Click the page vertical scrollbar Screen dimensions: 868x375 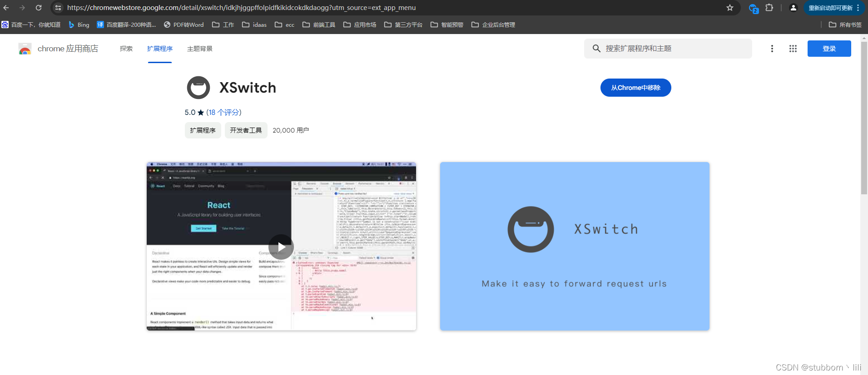click(864, 118)
